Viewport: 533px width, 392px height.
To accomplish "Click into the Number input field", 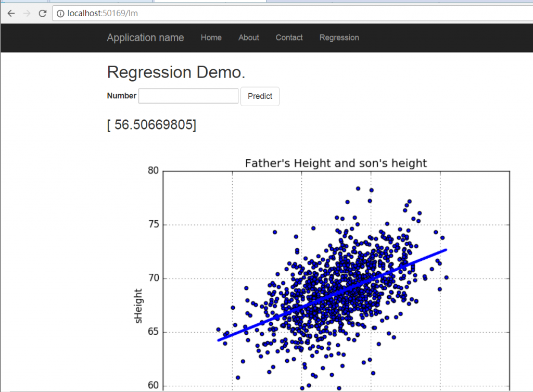I will 188,96.
